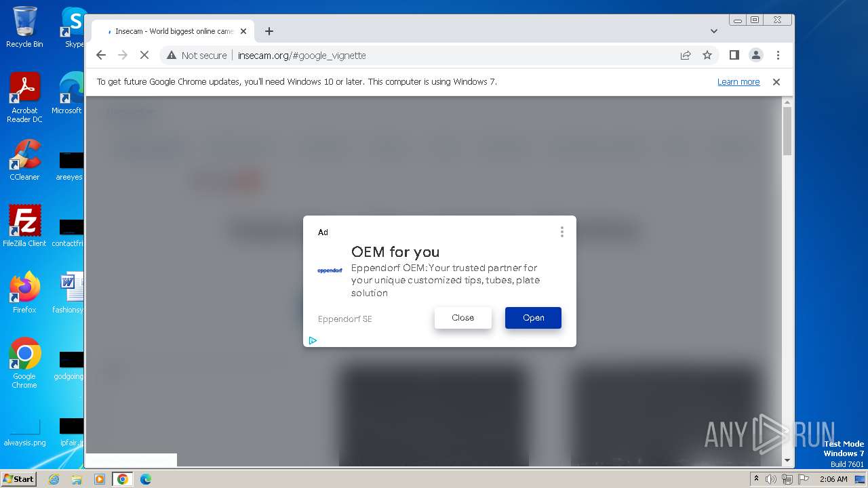Launch Google Chrome desktop shortcut
The width and height of the screenshot is (868, 488).
(x=24, y=363)
